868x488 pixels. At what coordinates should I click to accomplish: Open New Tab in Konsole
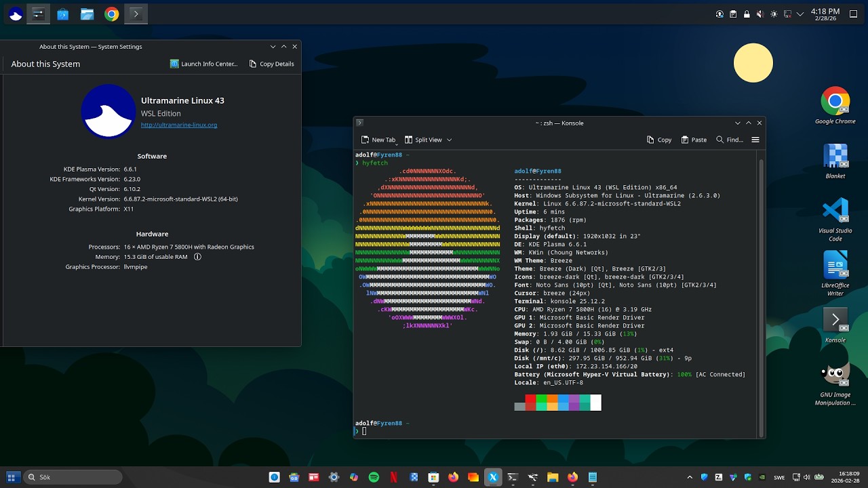(x=378, y=140)
